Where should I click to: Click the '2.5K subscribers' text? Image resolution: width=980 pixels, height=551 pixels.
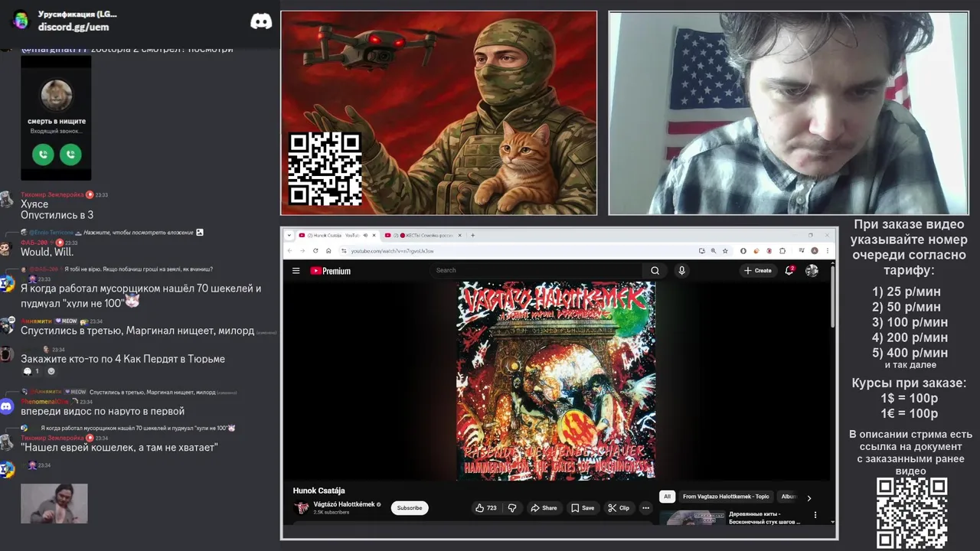(332, 513)
